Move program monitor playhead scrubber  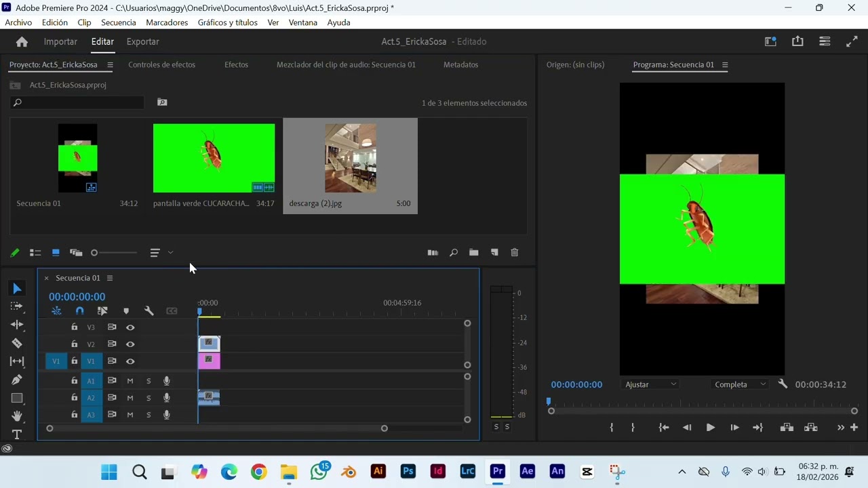(x=549, y=401)
